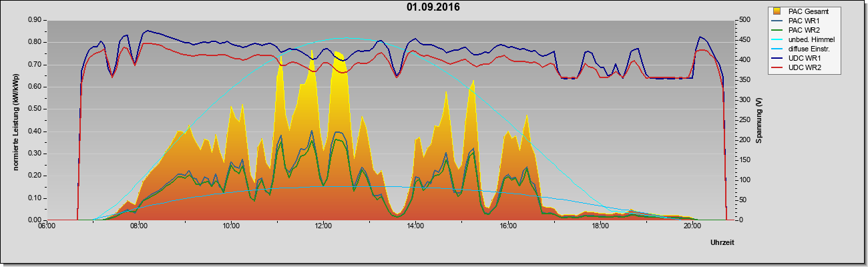Click the 0.10 left axis value
Image resolution: width=868 pixels, height=267 pixels.
tap(35, 198)
